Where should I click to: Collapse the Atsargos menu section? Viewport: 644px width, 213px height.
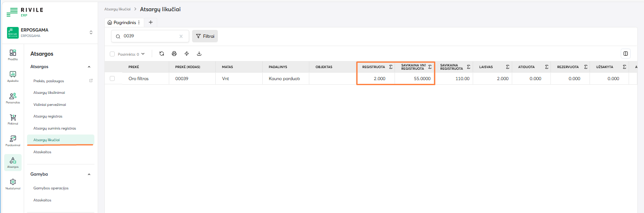(89, 66)
